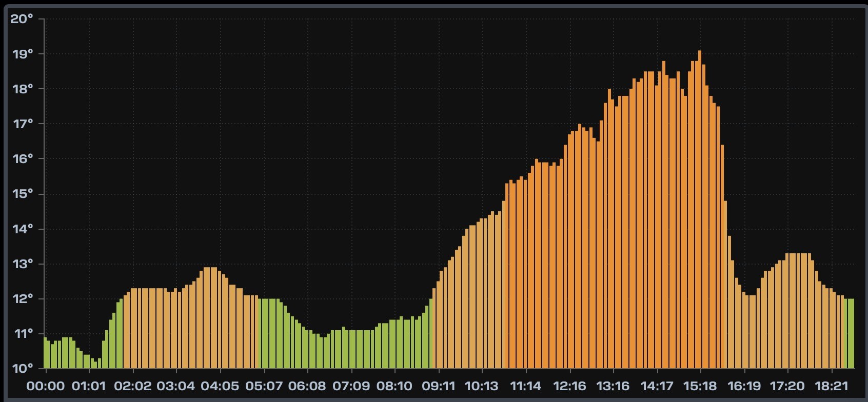This screenshot has height=402, width=868.
Task: Click the 06:08 time axis label
Action: (x=307, y=386)
